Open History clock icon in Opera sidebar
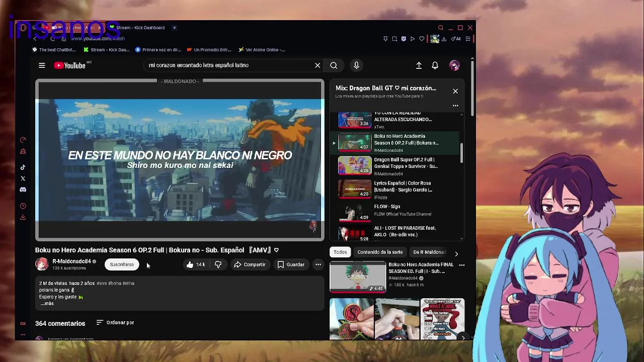This screenshot has height=362, width=644. pyautogui.click(x=23, y=206)
